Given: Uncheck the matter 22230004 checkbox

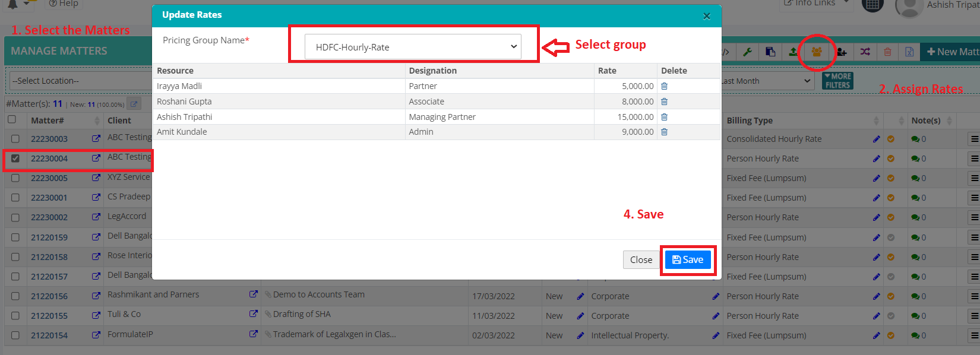Looking at the screenshot, I should (x=15, y=159).
